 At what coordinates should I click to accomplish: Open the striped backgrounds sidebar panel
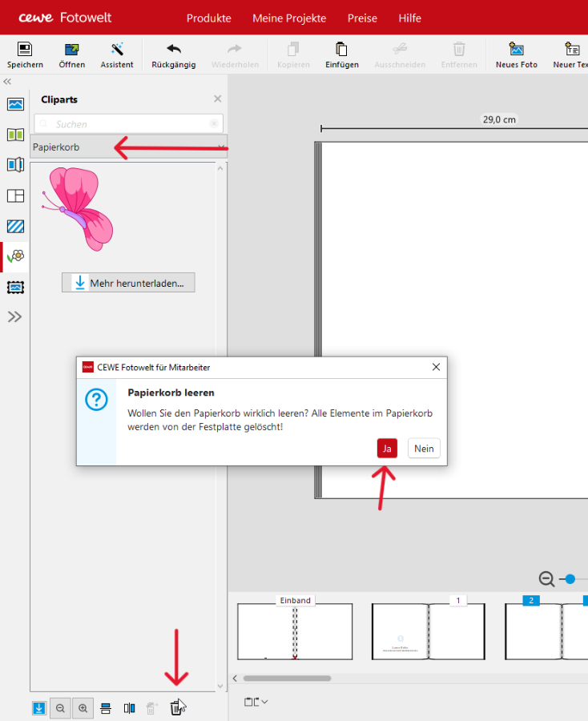click(16, 226)
